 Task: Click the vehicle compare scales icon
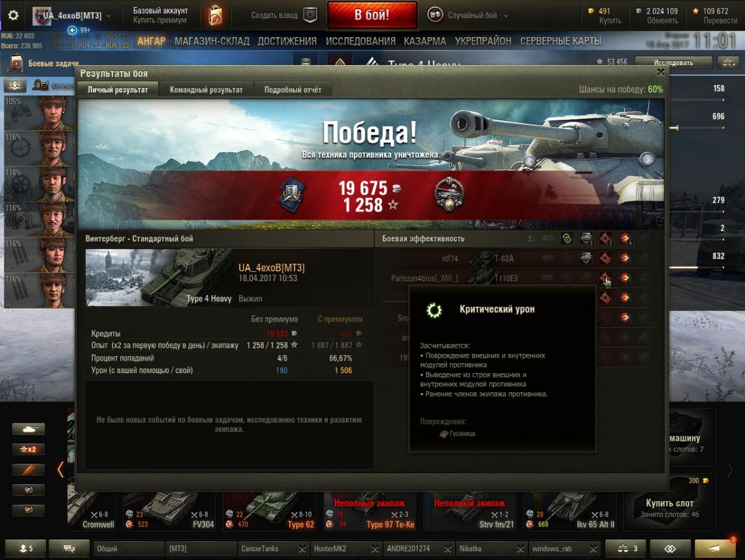coord(726,62)
